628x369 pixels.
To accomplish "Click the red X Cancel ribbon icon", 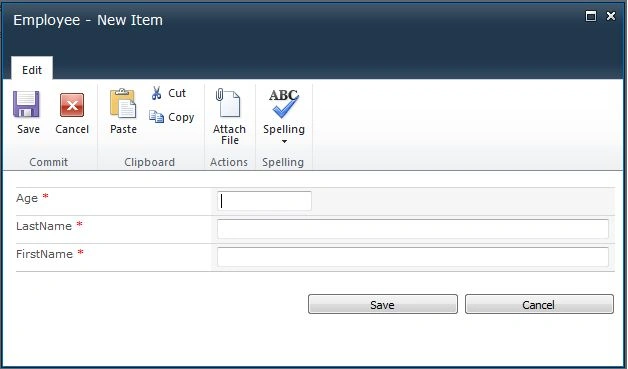I will tap(72, 105).
